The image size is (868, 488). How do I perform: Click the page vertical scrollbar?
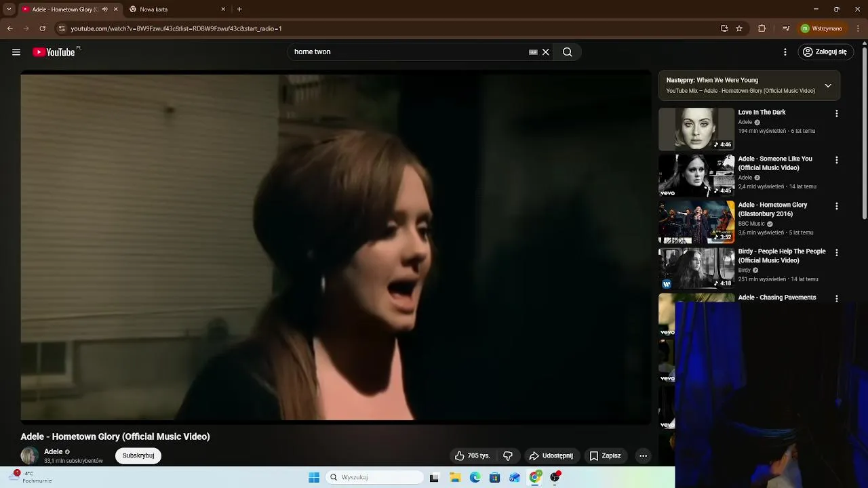(865, 132)
